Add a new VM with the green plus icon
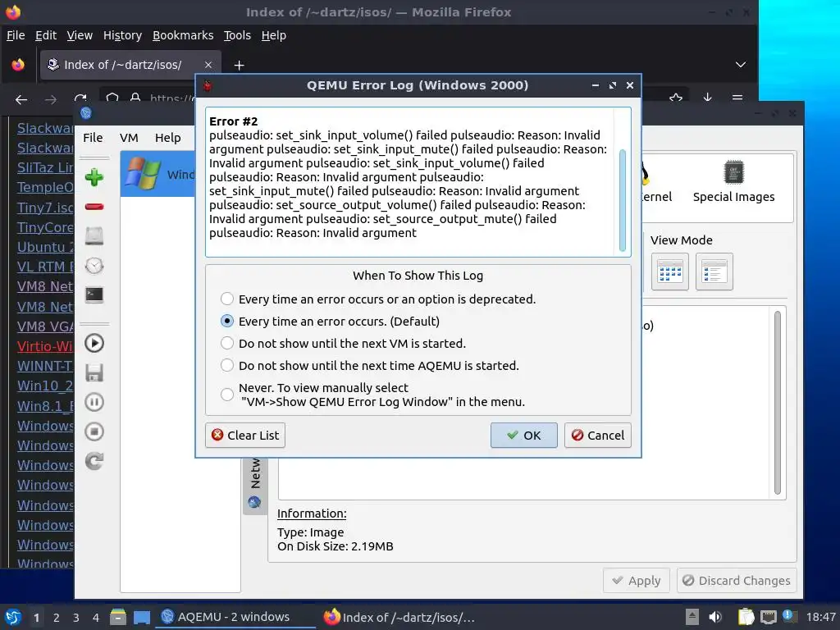 94,177
